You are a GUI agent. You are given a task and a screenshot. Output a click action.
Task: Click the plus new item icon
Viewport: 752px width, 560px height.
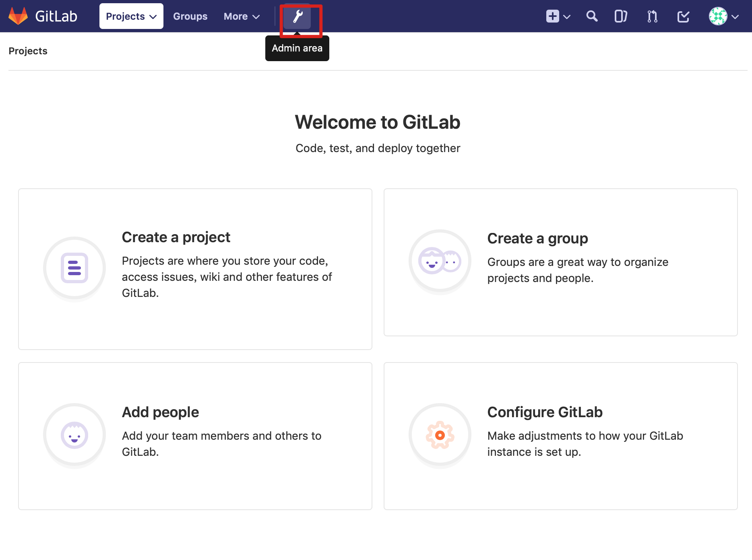(x=552, y=16)
